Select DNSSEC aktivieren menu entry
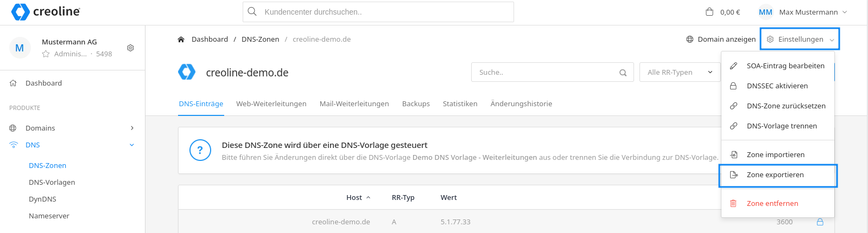This screenshot has height=233, width=868. coord(778,86)
